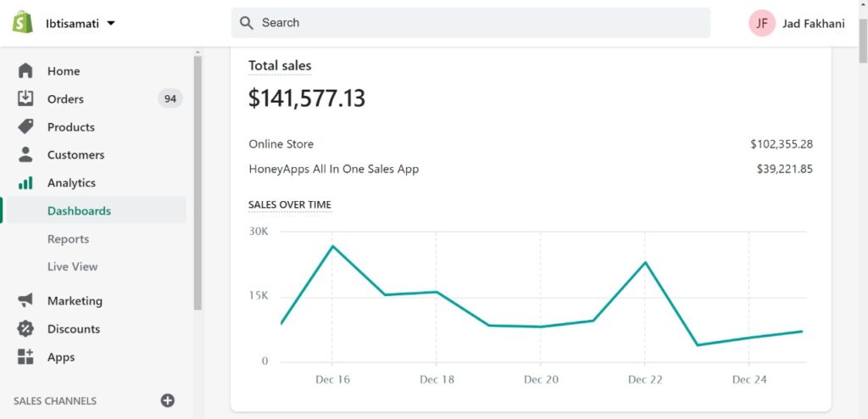Expand the Ibtisamati store dropdown arrow
This screenshot has width=868, height=419.
[x=111, y=23]
